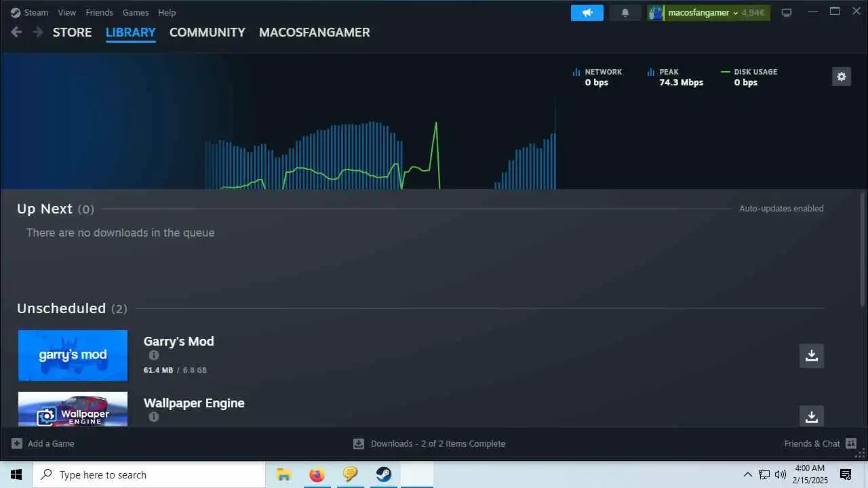Open the View menu
868x488 pixels.
(66, 12)
